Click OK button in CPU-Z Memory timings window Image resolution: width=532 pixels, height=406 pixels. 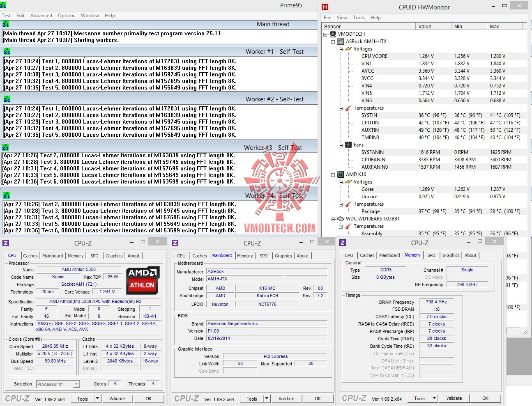tap(485, 398)
